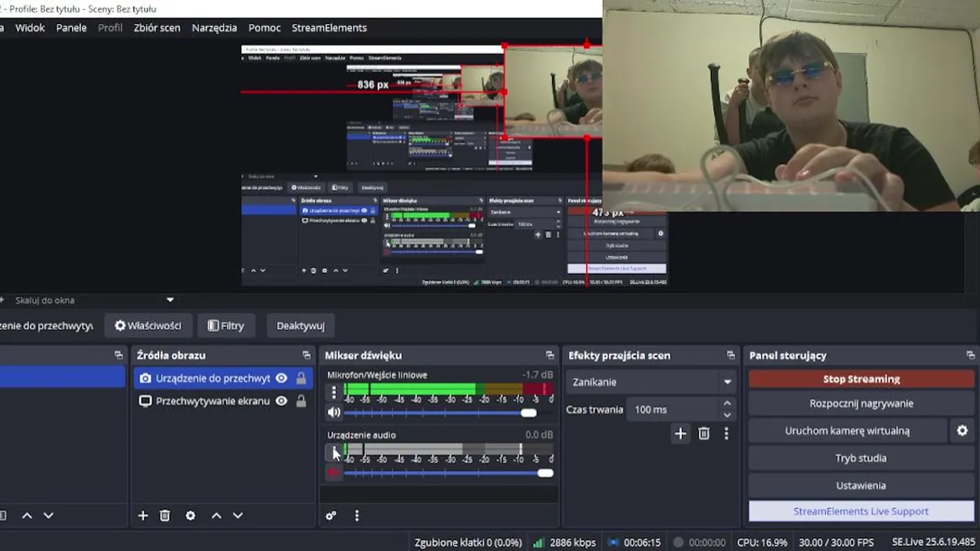Toggle lock on Przechwytywanie ekranu source
980x551 pixels.
pyautogui.click(x=301, y=401)
